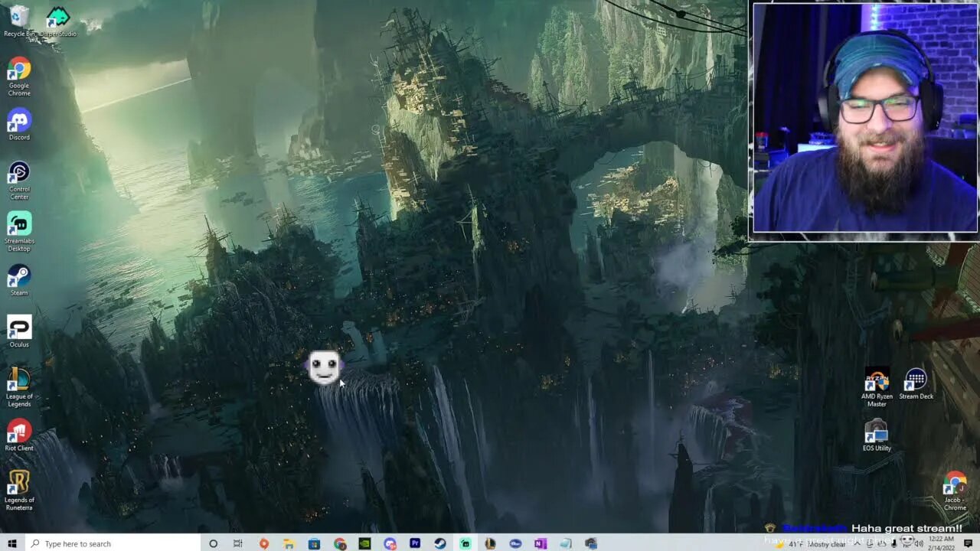Open the EOS Utility desktop shortcut

tap(877, 435)
